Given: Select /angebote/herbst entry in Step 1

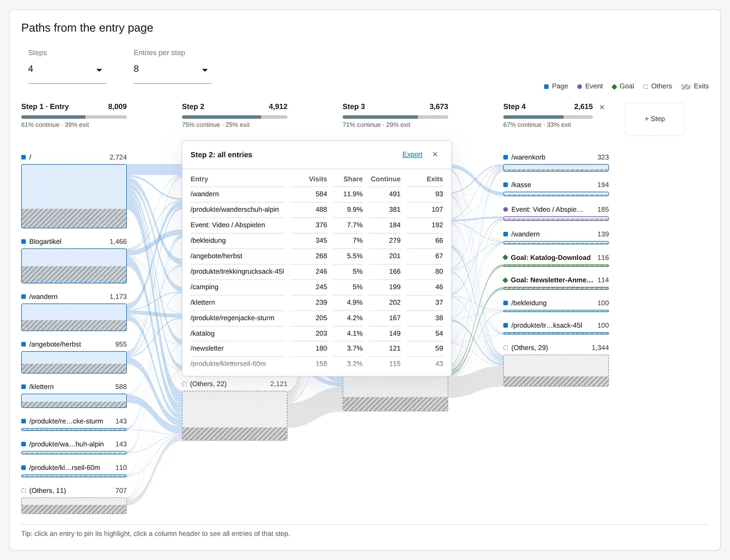Looking at the screenshot, I should pos(74,362).
